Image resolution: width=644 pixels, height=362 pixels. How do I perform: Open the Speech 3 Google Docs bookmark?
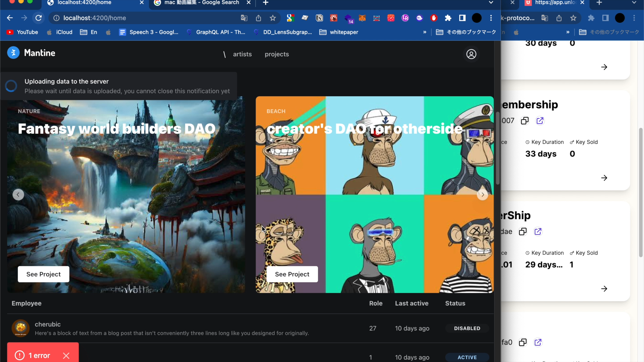point(149,32)
